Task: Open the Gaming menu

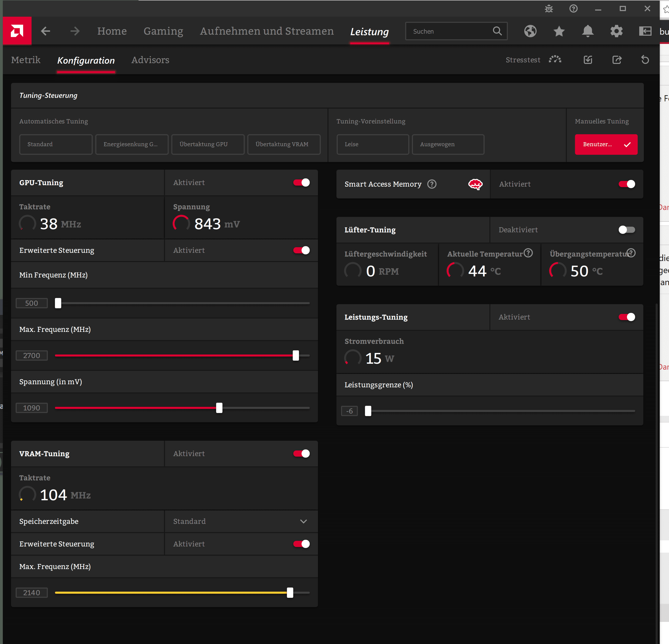Action: click(x=163, y=31)
